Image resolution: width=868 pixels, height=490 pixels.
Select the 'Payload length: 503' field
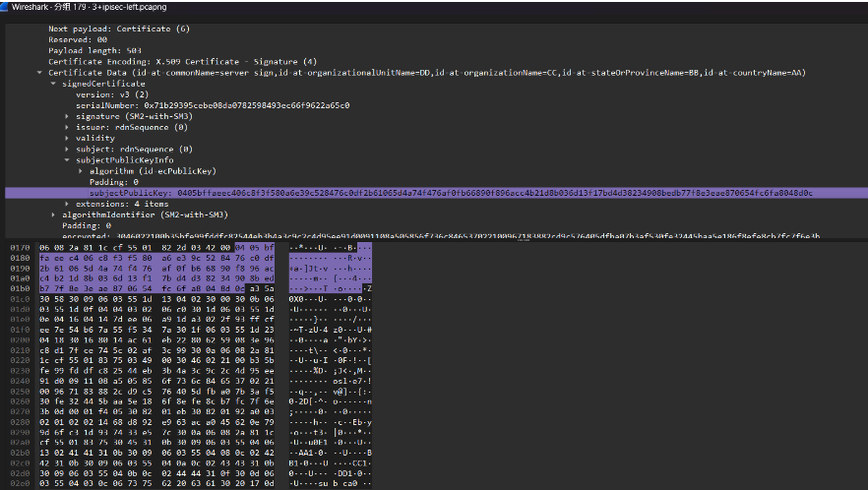[436, 50]
